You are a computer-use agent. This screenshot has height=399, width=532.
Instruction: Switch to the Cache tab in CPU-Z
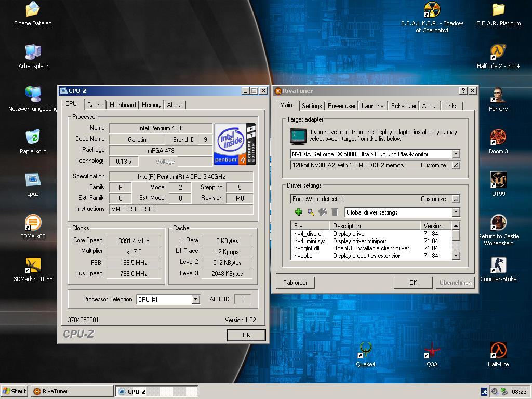tap(96, 105)
